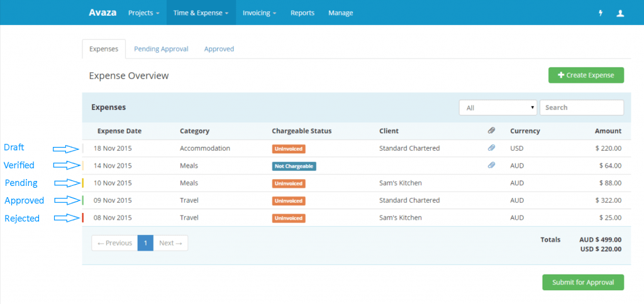644x304 pixels.
Task: Click the Uninvoiced badge on the Accommodation row
Action: click(x=288, y=148)
